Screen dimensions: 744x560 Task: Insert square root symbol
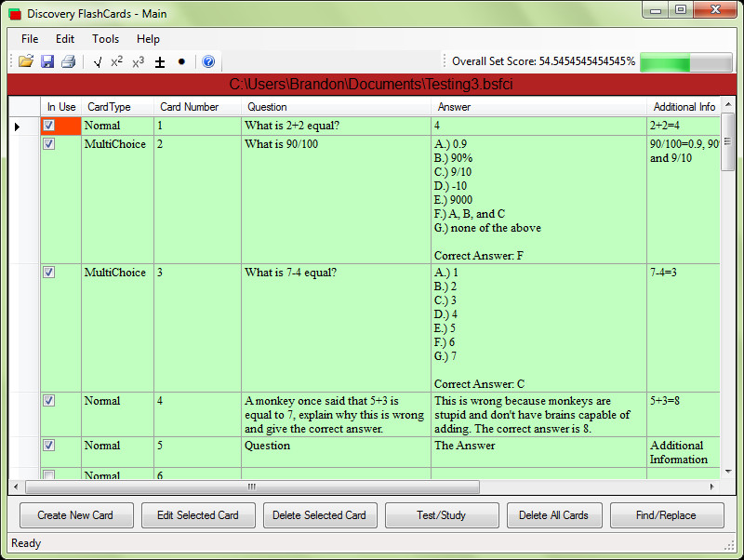point(98,61)
